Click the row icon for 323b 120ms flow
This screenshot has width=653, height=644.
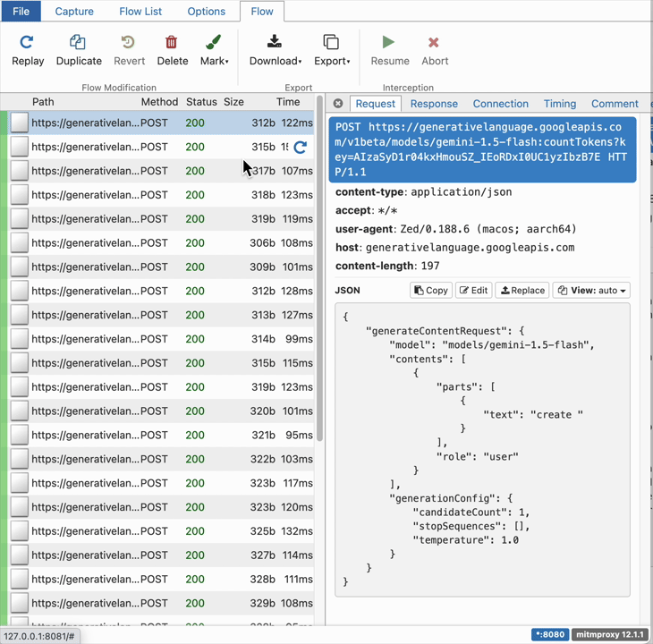[19, 507]
